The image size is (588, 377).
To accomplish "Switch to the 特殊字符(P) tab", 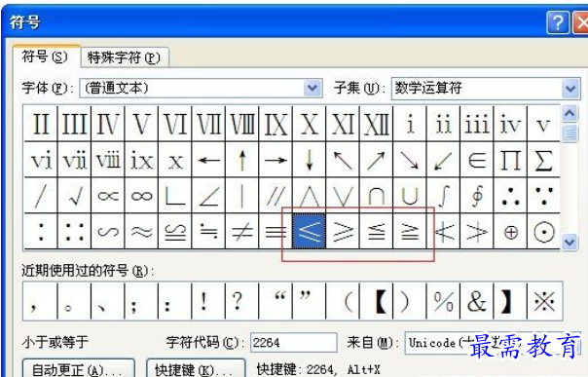I will pyautogui.click(x=124, y=57).
